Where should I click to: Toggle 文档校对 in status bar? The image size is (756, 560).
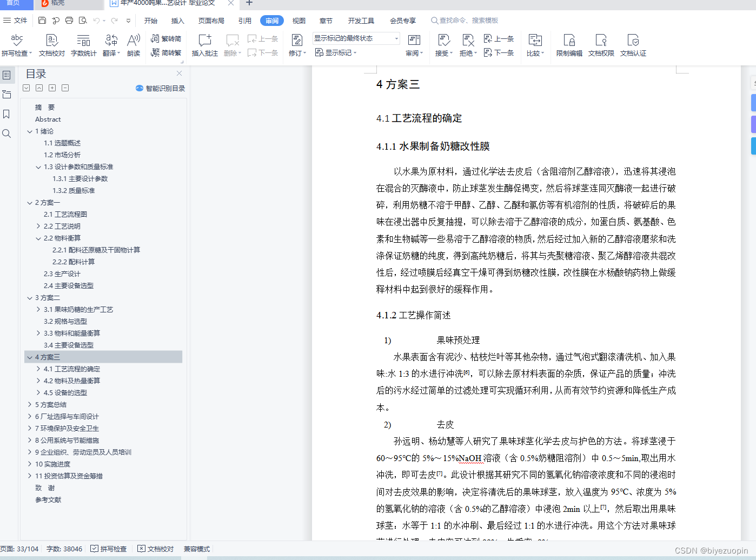pyautogui.click(x=156, y=549)
